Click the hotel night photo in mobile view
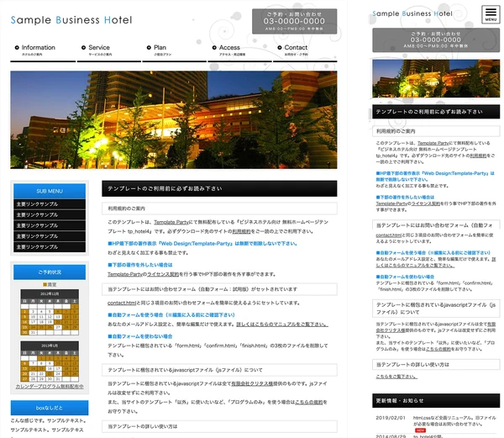The image size is (504, 438). (x=436, y=78)
